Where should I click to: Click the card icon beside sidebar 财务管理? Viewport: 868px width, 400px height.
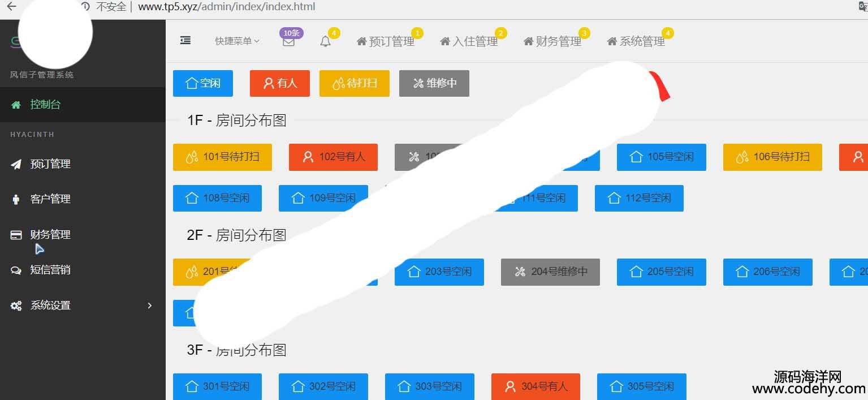click(x=16, y=235)
